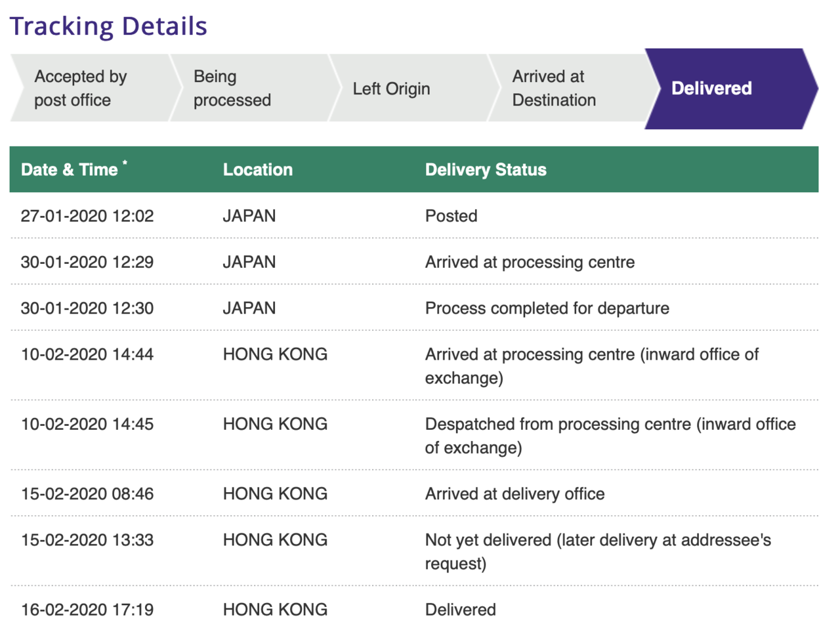Select the 27-01-2020 12:02 timestamp
This screenshot has height=630, width=840.
click(x=87, y=216)
